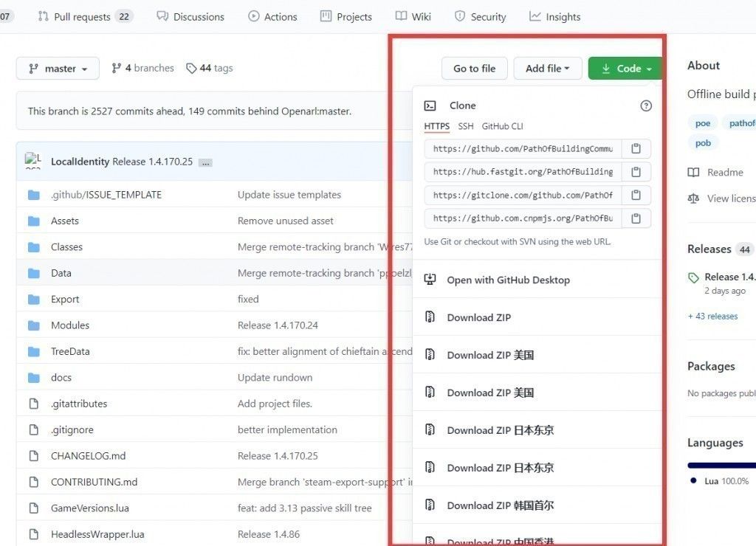Click the book icon beside Readme
The height and width of the screenshot is (546, 756).
point(693,172)
